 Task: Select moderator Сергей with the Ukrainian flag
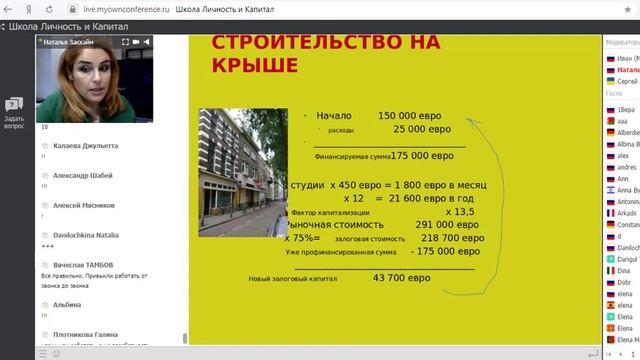[623, 81]
